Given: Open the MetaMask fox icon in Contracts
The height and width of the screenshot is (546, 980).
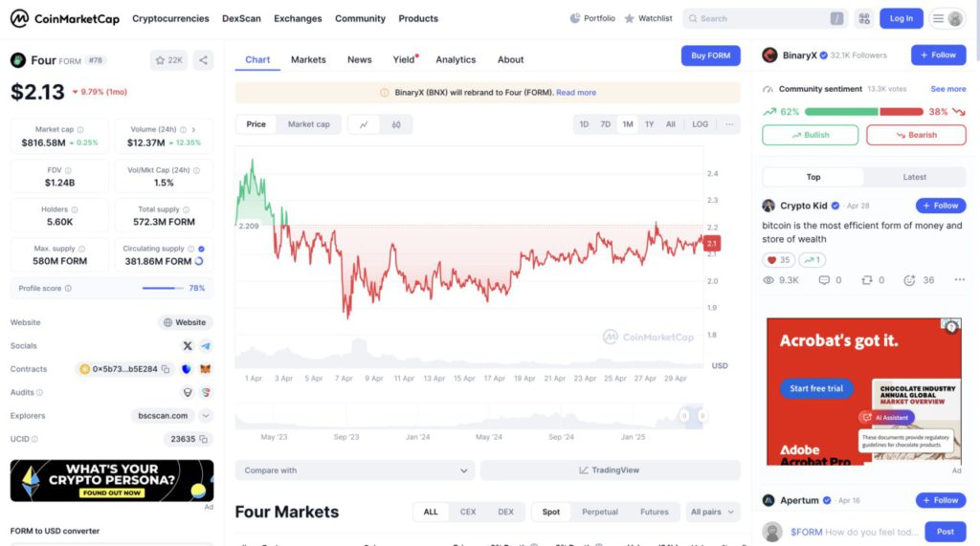Looking at the screenshot, I should pyautogui.click(x=205, y=369).
